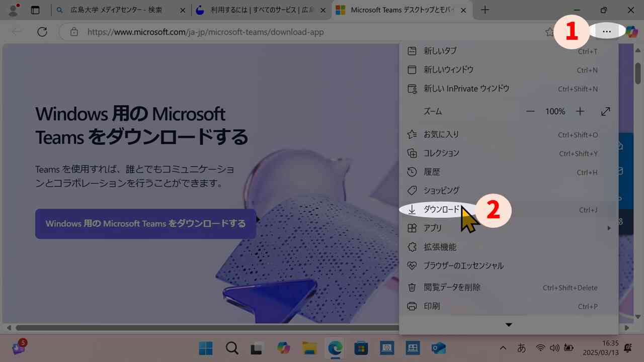Viewport: 644px width, 362px height.
Task: Add this page to favorites via star icon
Action: tap(549, 31)
